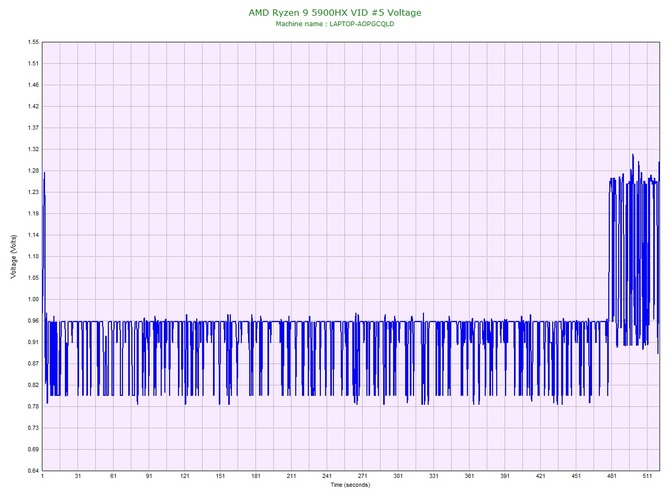Click the 1.32 voltage axis value
This screenshot has height=502, width=670.
pos(33,149)
